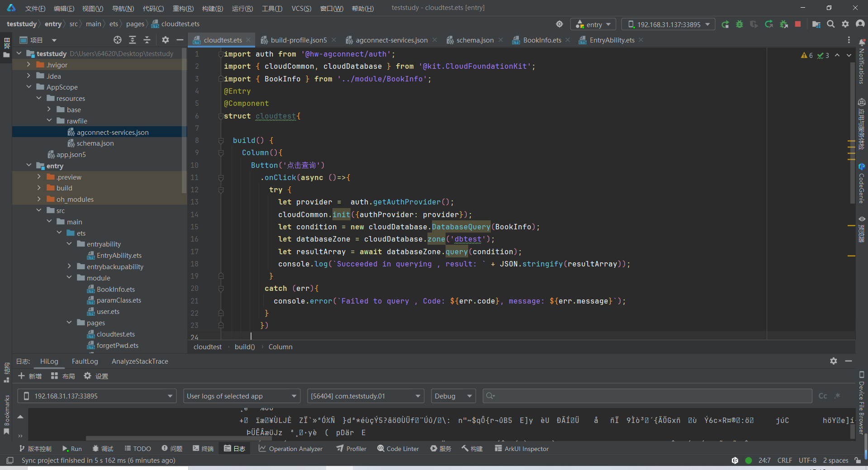The height and width of the screenshot is (470, 868).
Task: Toggle Cc match case in log search
Action: coord(823,396)
